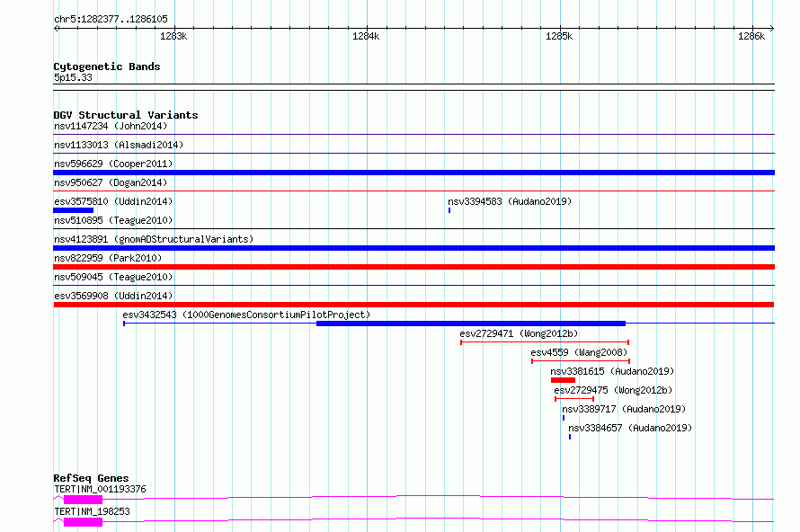Open variant nsv1133013 (Alsmadi2014)
This screenshot has width=800, height=532.
click(119, 145)
